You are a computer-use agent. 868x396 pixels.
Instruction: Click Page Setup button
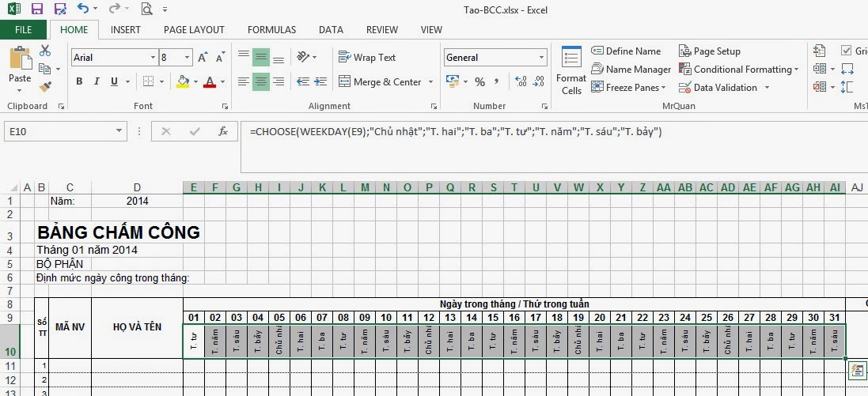[x=709, y=51]
